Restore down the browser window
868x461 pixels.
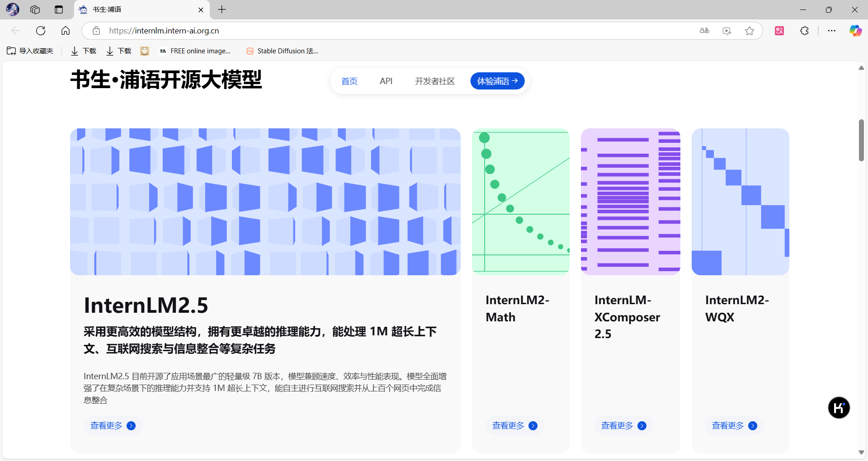click(829, 9)
